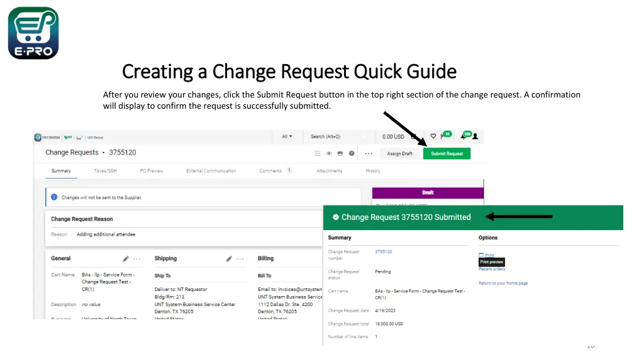
Task: Click the Ship To subheading
Action: pos(162,276)
